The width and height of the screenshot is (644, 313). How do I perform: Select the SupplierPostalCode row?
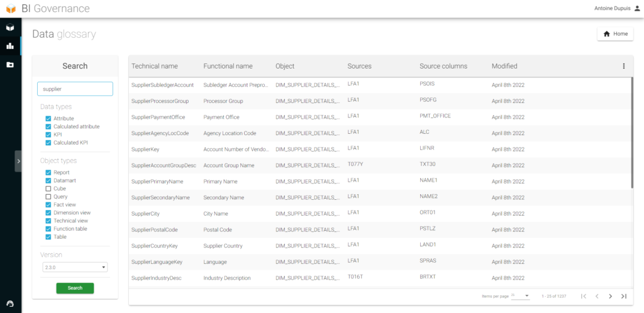click(380, 230)
